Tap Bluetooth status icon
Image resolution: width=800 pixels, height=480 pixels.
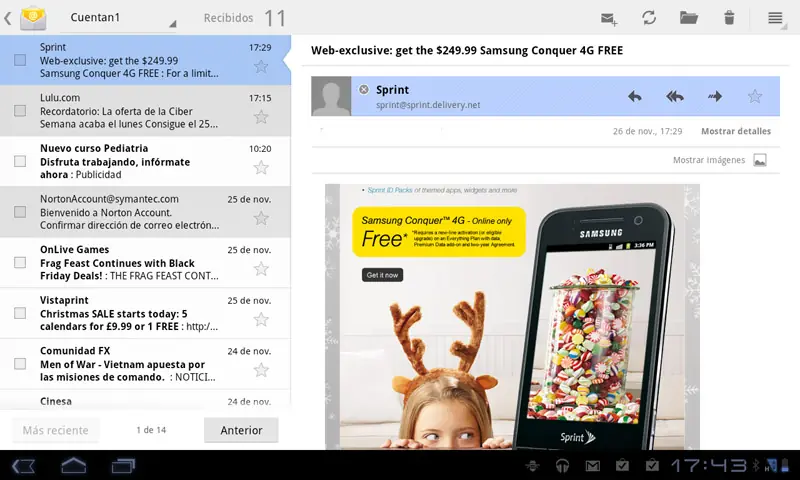tap(756, 465)
